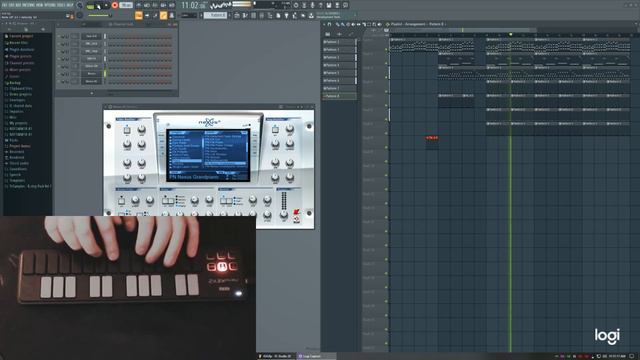Stop playback using the transport stop button
Viewport: 640px width, 360px height.
tap(106, 6)
